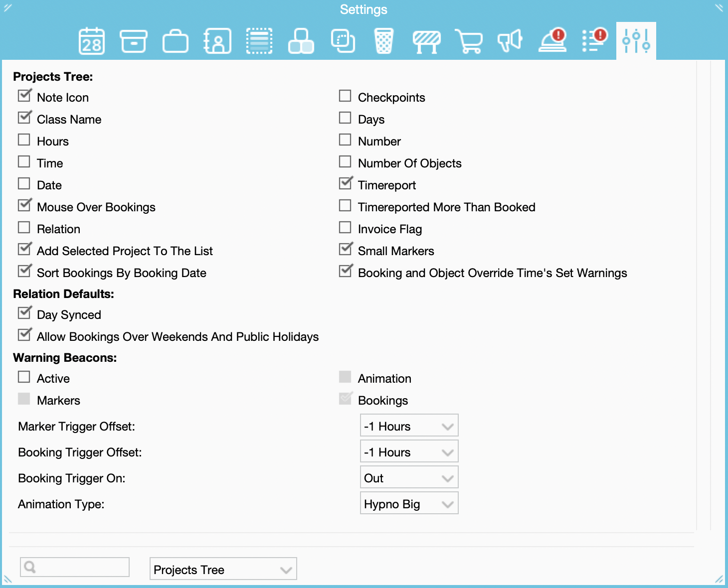
Task: Click the Marker Trigger Offset: label
Action: click(76, 427)
